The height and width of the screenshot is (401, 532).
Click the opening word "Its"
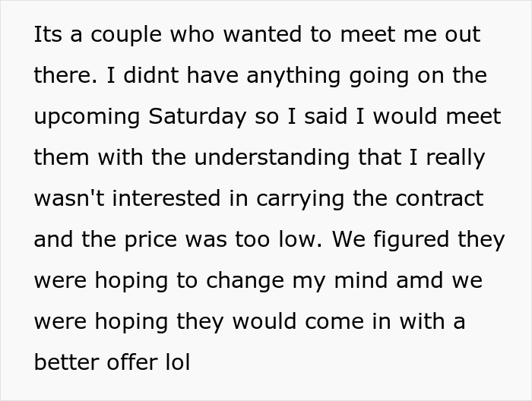[x=48, y=35]
